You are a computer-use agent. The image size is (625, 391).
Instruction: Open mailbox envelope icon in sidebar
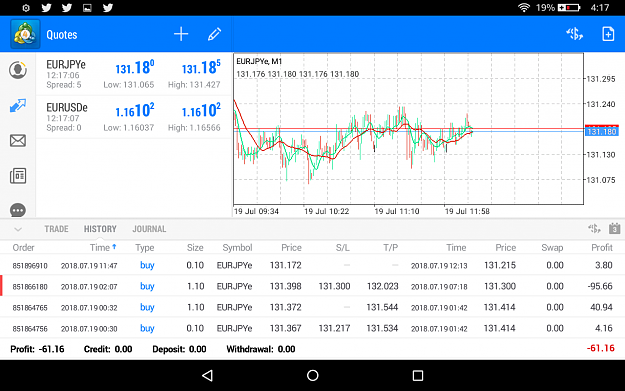coord(18,140)
